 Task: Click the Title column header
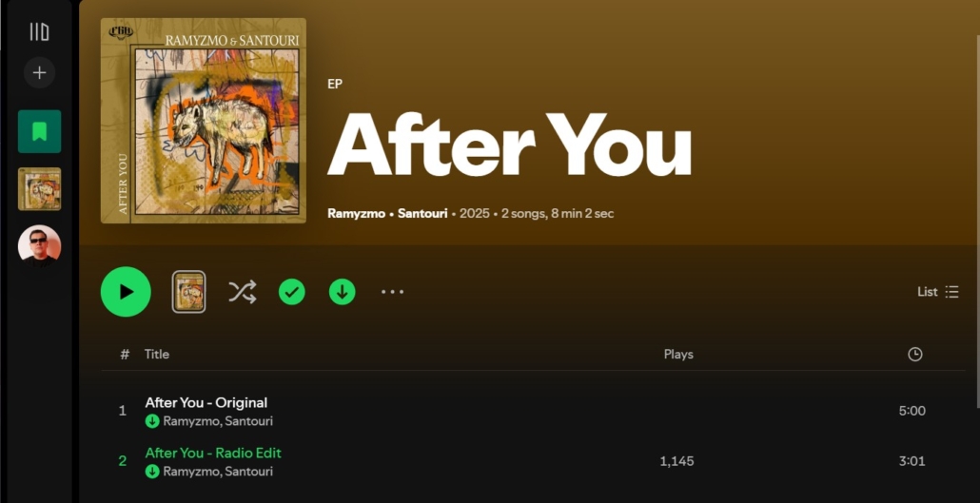click(157, 355)
